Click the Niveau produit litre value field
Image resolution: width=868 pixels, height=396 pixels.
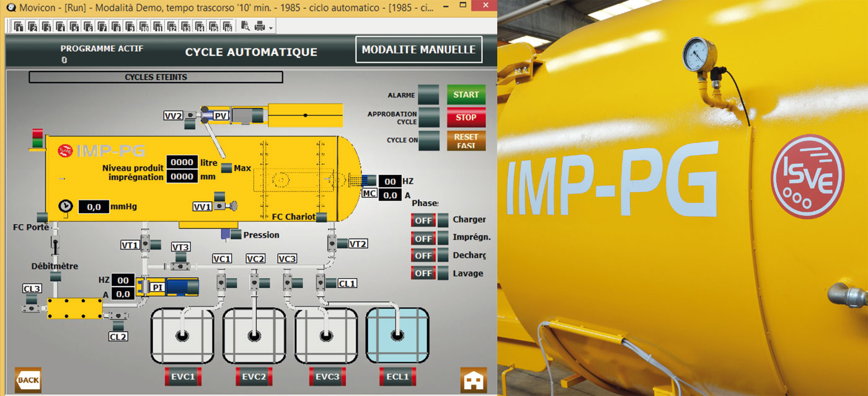tap(182, 163)
